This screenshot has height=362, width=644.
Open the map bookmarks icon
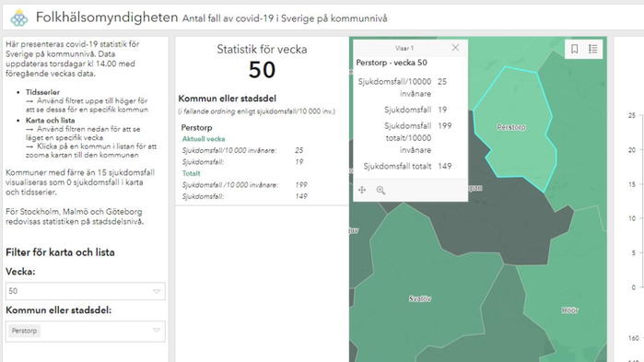575,49
